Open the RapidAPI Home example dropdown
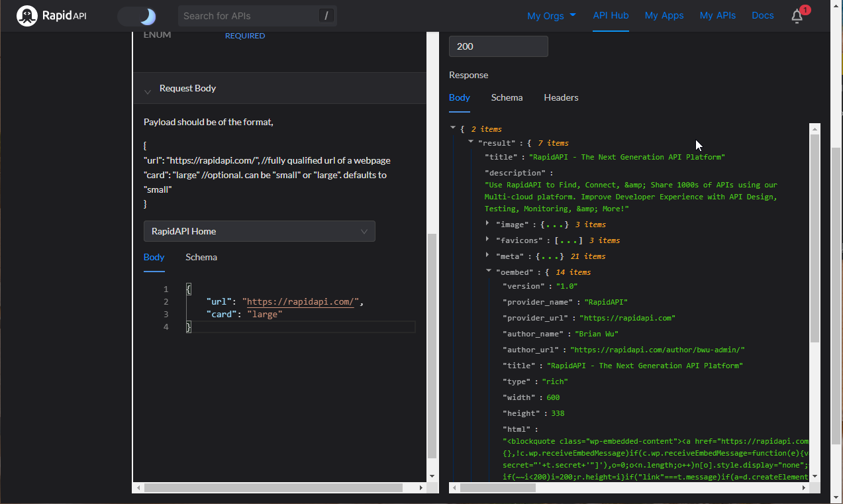The image size is (843, 504). point(259,231)
